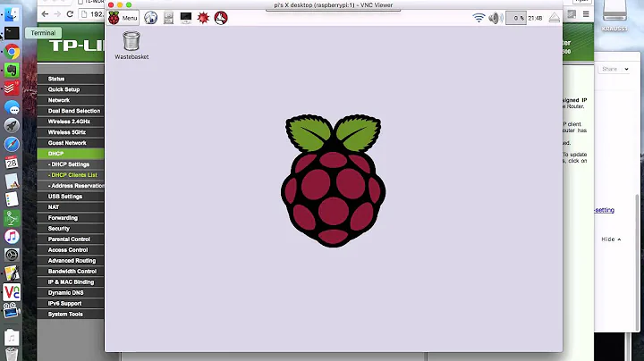Viewport: 644px width, 361px height.
Task: Open the Wastebasket desktop icon
Action: [x=131, y=46]
